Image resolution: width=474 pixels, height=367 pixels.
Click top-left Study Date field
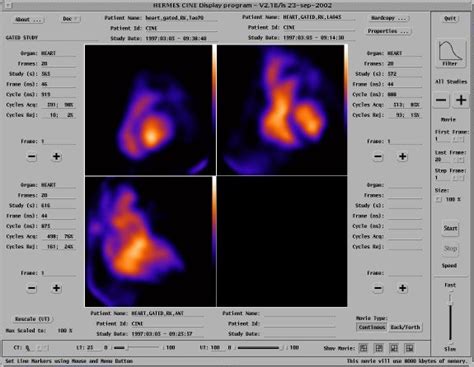pyautogui.click(x=181, y=38)
